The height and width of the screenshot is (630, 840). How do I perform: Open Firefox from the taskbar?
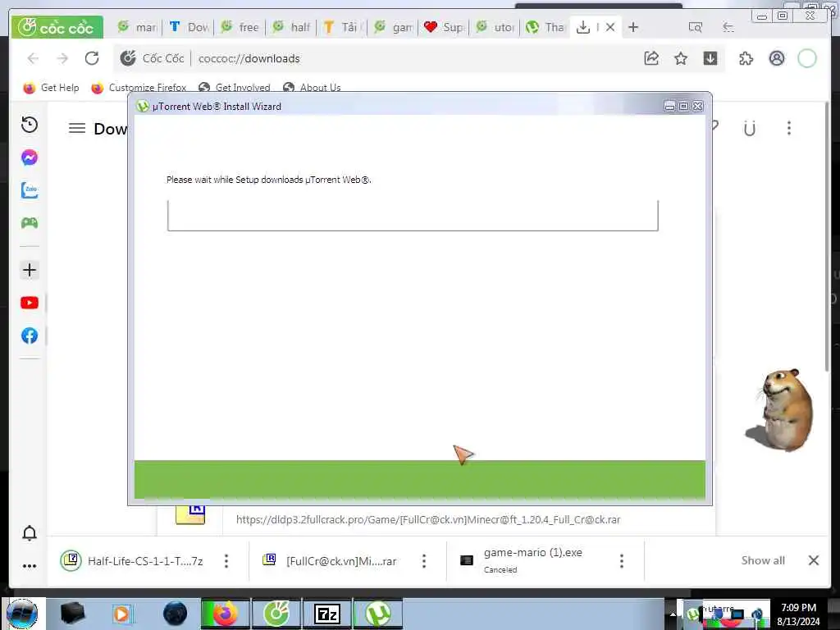226,614
